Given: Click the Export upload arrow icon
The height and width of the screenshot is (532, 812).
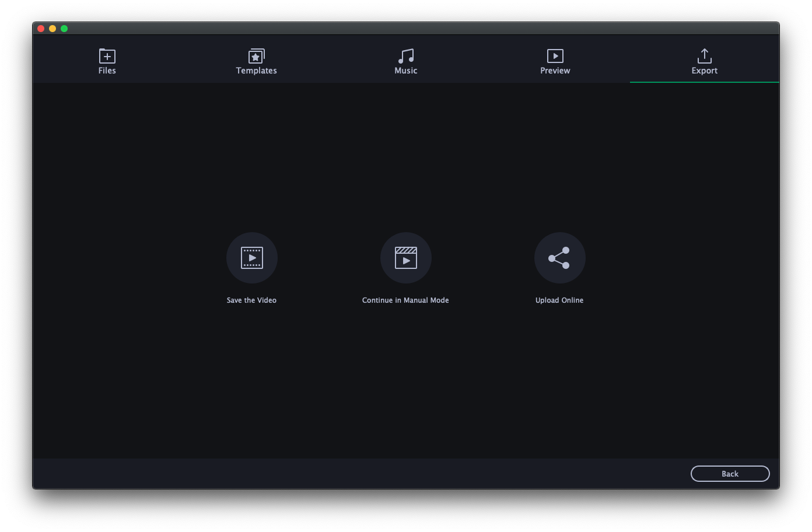Looking at the screenshot, I should (704, 57).
